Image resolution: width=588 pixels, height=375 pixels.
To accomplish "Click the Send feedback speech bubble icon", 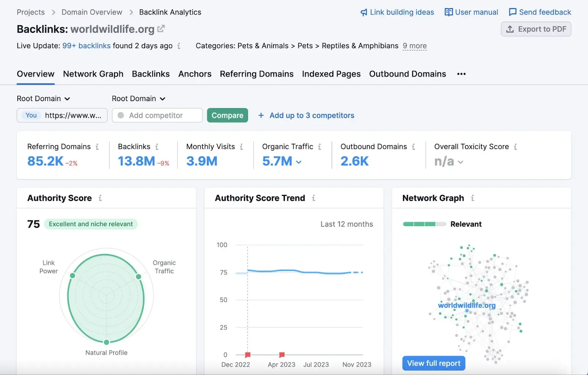I will pyautogui.click(x=513, y=12).
